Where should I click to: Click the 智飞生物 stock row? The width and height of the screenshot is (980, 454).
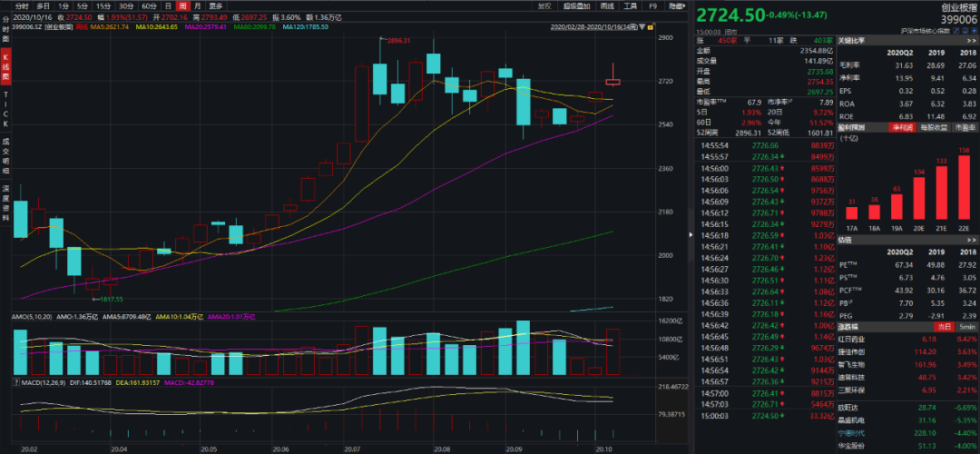[x=908, y=363]
